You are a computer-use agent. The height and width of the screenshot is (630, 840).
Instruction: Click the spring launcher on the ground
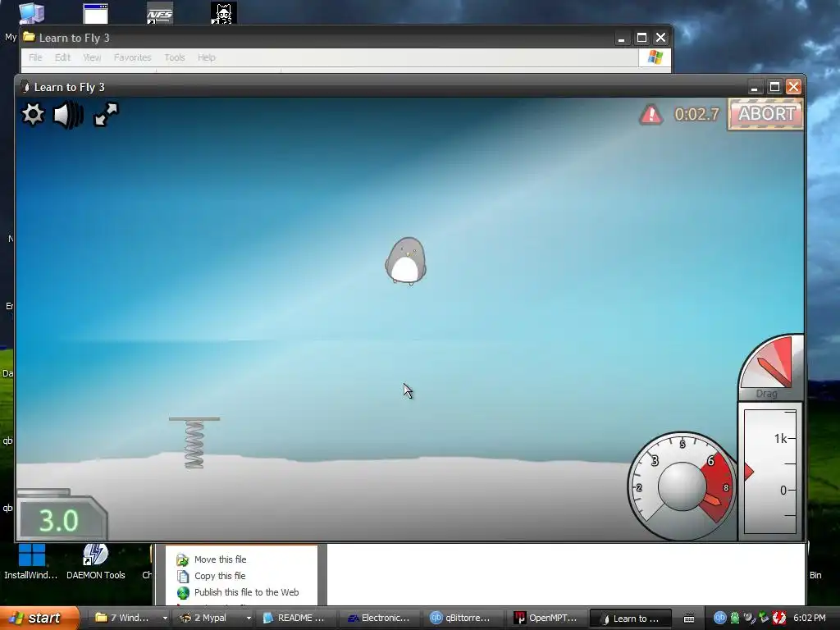194,442
